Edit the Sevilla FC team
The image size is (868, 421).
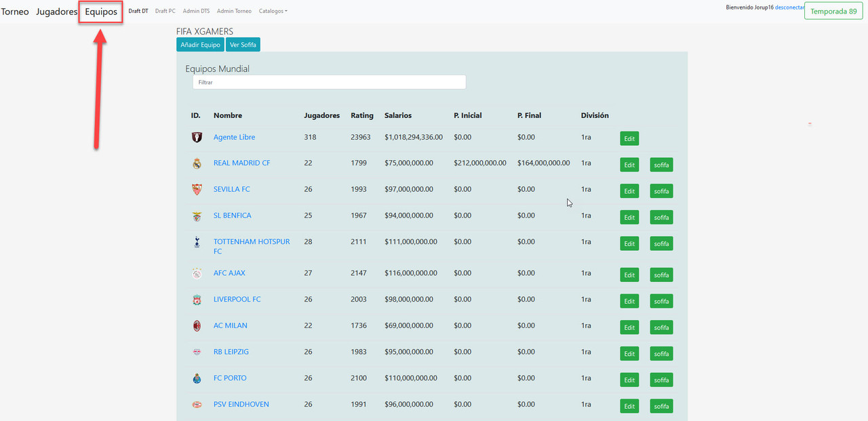pyautogui.click(x=629, y=191)
